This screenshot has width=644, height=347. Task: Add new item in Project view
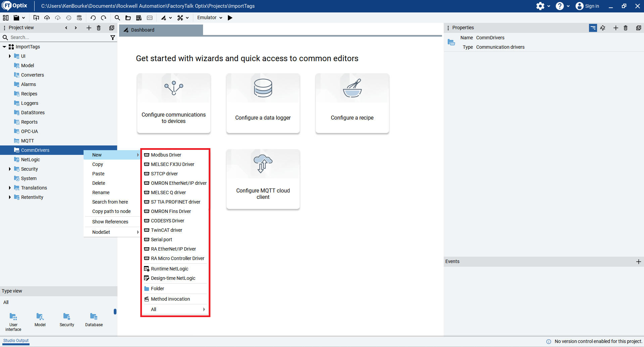89,28
